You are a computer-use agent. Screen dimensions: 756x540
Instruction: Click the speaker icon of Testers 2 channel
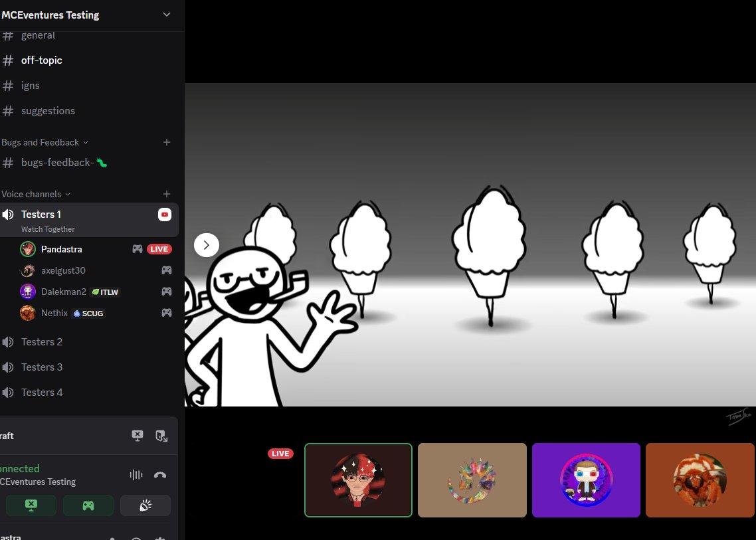point(8,342)
